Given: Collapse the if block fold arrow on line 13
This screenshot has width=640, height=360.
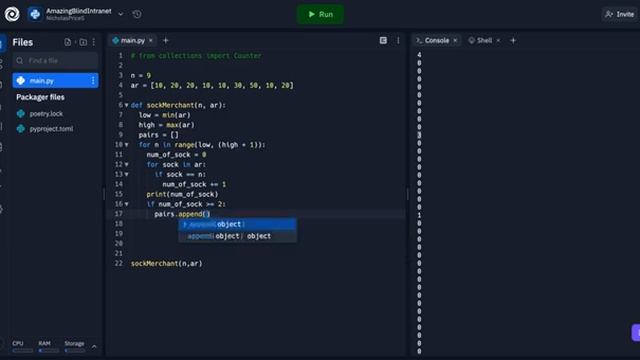Looking at the screenshot, I should click(x=127, y=174).
